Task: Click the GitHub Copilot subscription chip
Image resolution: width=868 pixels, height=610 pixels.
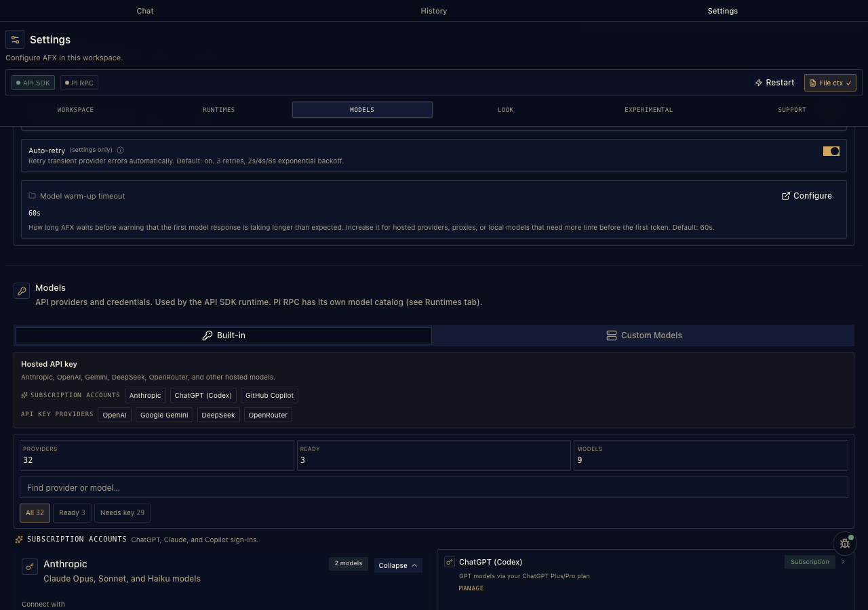Action: (269, 395)
